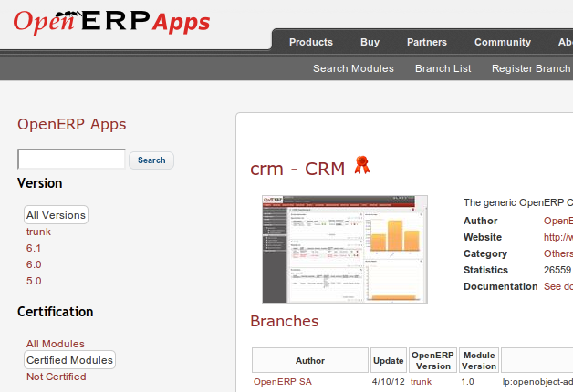Filter by version 6.0

click(x=34, y=264)
